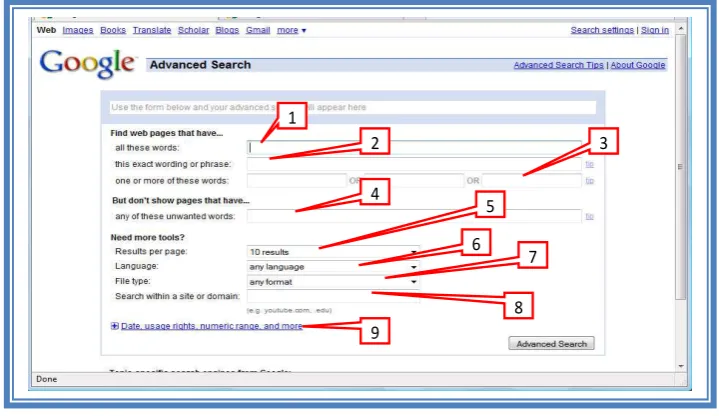Click the Google logo
Screen dimensions: 719x416
tap(87, 64)
